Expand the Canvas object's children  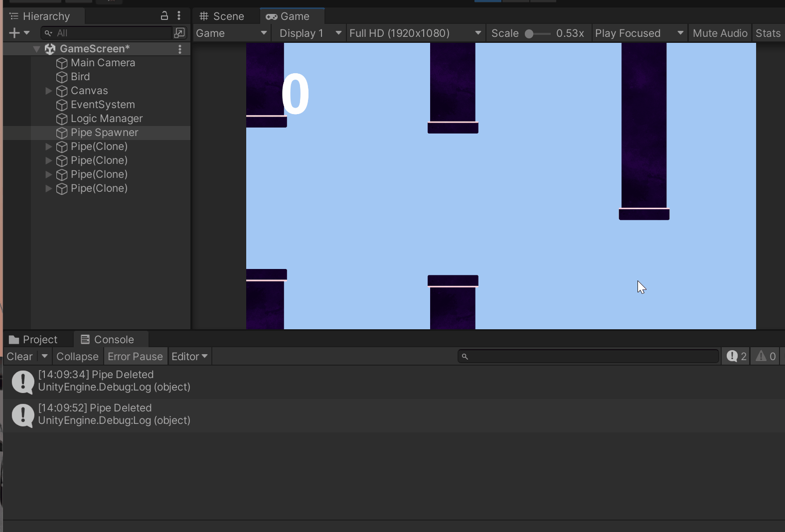(x=48, y=91)
